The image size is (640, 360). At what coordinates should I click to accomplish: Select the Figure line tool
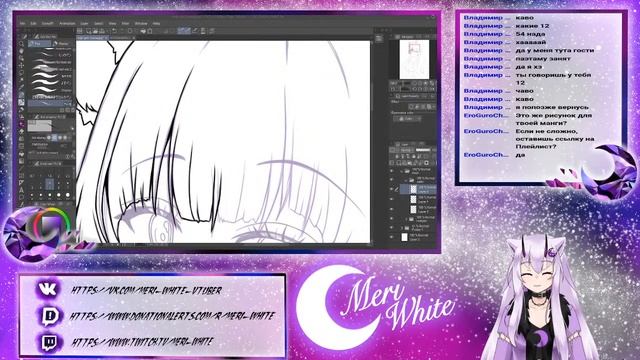(21, 168)
